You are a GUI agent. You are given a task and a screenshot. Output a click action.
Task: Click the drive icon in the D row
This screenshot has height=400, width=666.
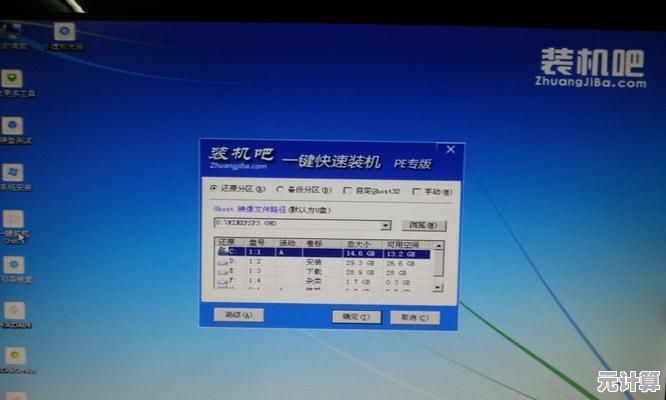click(223, 262)
